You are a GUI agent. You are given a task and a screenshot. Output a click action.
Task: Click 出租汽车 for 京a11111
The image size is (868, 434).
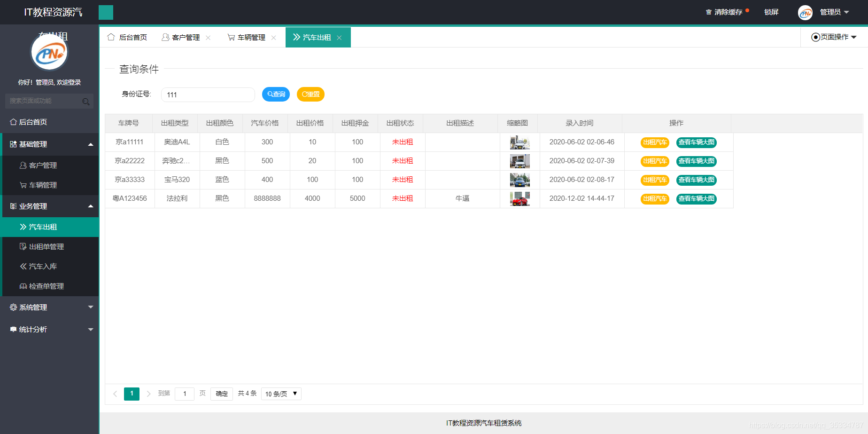pos(655,142)
